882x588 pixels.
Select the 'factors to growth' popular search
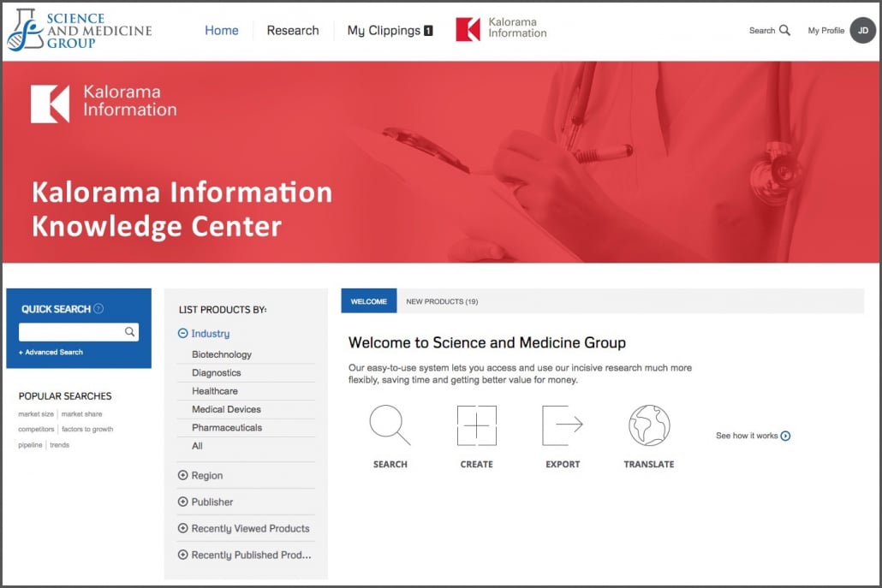click(x=87, y=429)
